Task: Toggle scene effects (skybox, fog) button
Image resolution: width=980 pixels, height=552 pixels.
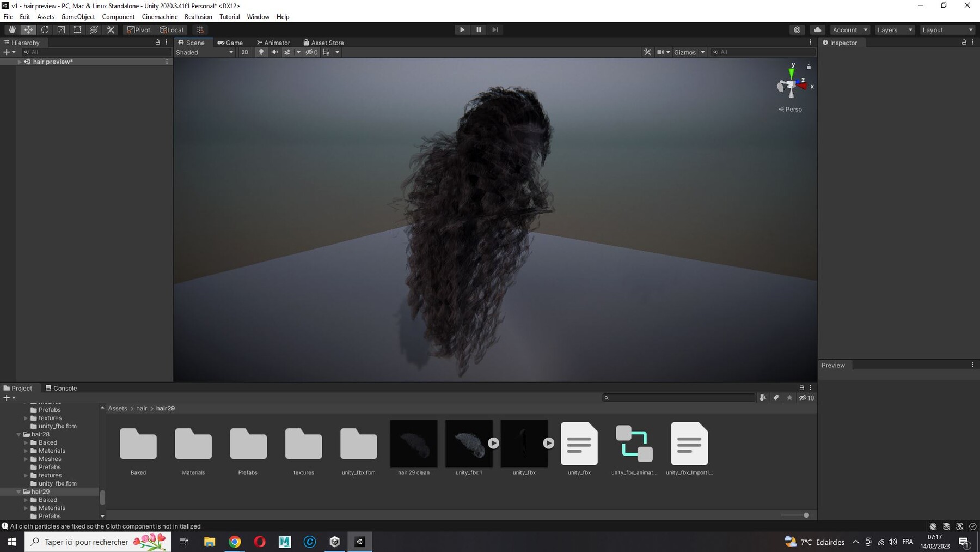Action: click(287, 52)
